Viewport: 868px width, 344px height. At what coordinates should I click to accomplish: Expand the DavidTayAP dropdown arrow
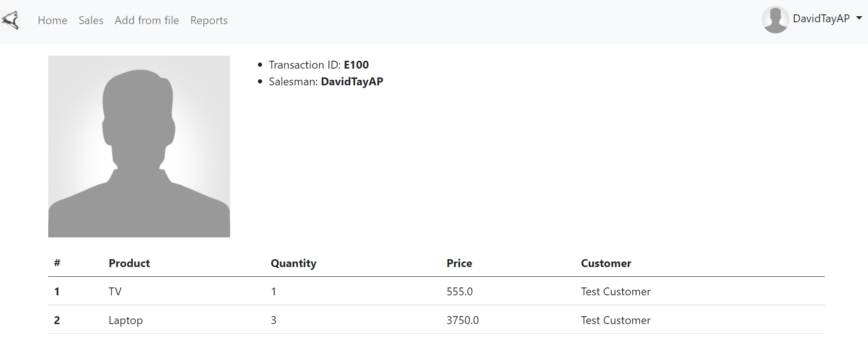click(859, 18)
